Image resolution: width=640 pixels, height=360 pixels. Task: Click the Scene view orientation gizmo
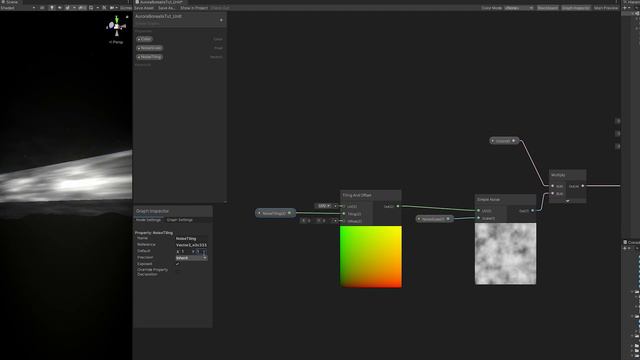(116, 27)
